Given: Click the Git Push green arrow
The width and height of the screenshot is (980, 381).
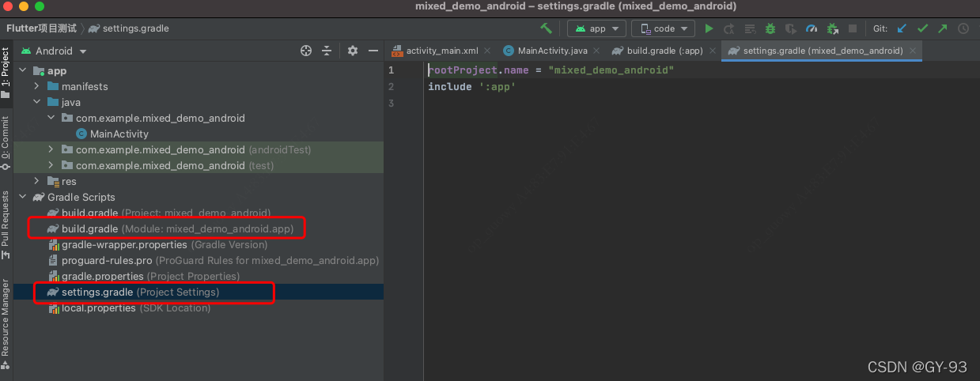Looking at the screenshot, I should [x=943, y=28].
